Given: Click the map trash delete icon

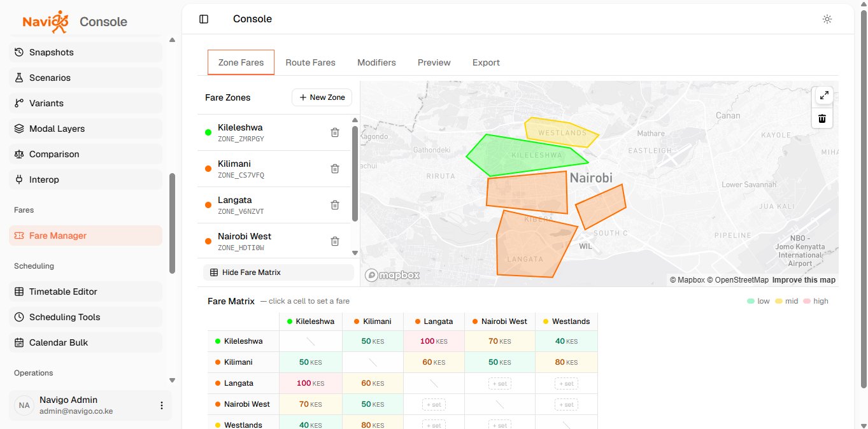Looking at the screenshot, I should click(822, 118).
